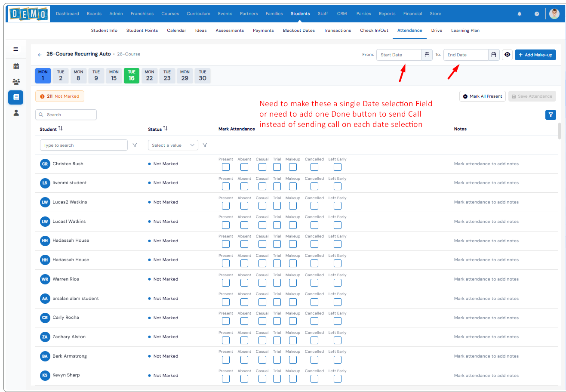Click the Save Attendance button
566x392 pixels.
532,96
